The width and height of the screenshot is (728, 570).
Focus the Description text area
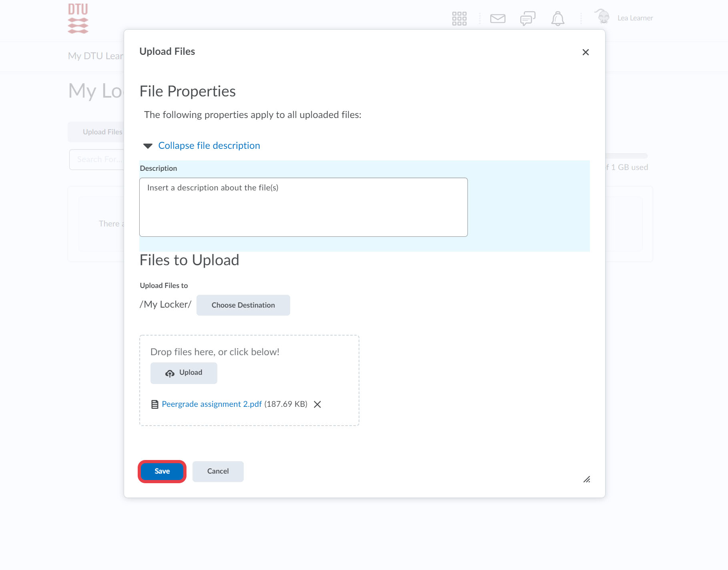303,207
